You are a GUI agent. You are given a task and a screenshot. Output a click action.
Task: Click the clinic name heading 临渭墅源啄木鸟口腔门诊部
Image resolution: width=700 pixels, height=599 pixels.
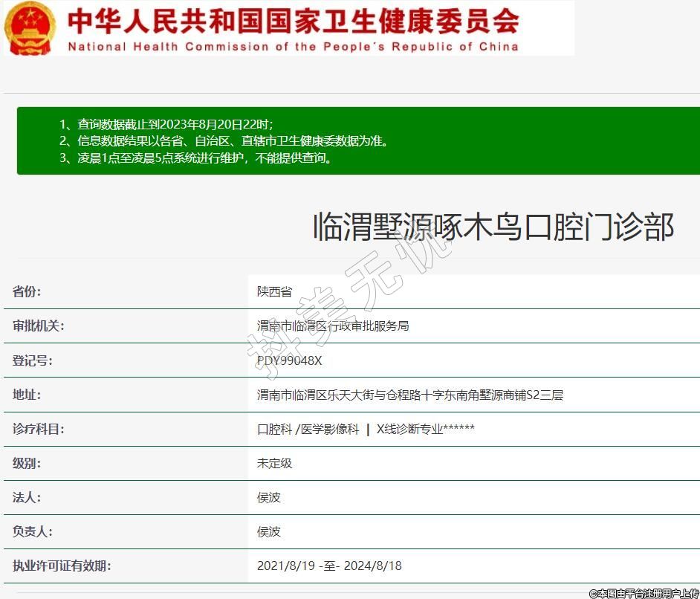click(493, 227)
